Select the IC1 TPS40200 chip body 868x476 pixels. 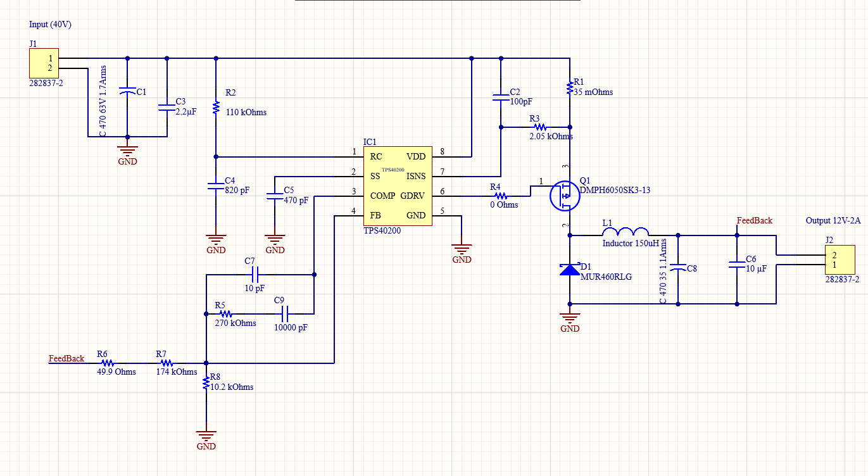click(x=398, y=185)
